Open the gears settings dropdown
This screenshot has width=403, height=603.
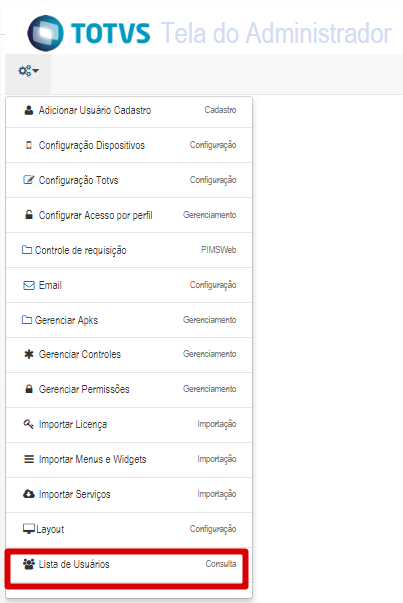tap(28, 71)
